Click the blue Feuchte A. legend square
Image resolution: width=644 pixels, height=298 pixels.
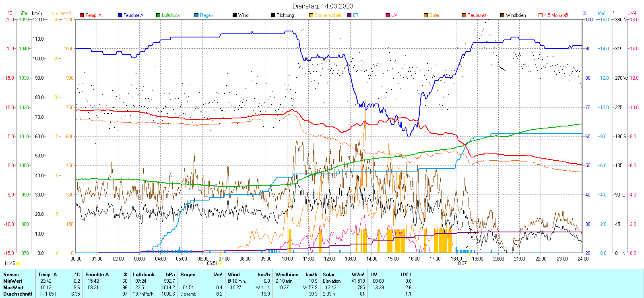point(120,15)
